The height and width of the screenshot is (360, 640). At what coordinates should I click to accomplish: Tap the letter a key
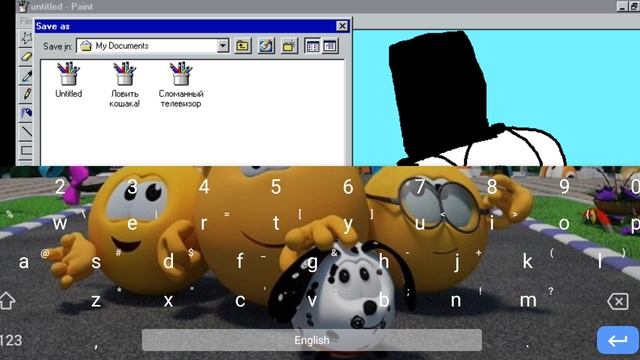pos(24,262)
